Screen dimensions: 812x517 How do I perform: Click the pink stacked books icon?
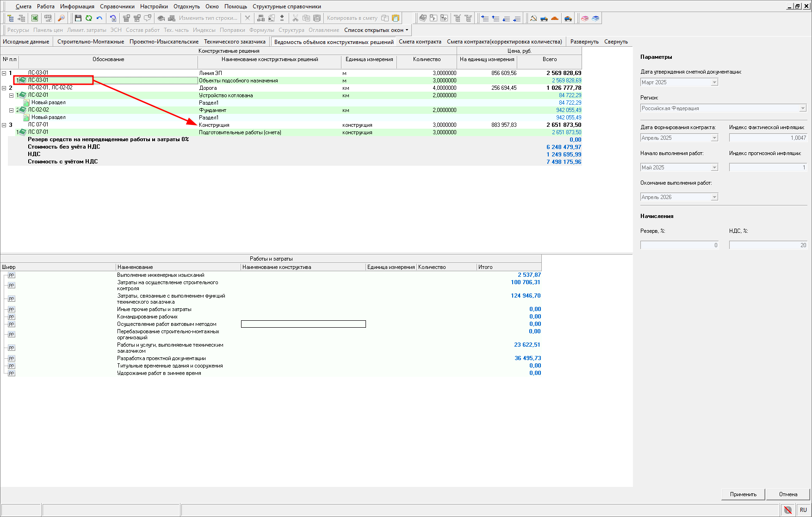pos(585,18)
